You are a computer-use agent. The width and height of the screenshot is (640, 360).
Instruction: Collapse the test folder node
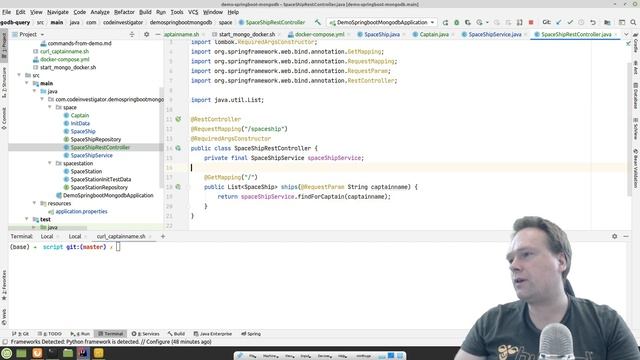[27, 219]
